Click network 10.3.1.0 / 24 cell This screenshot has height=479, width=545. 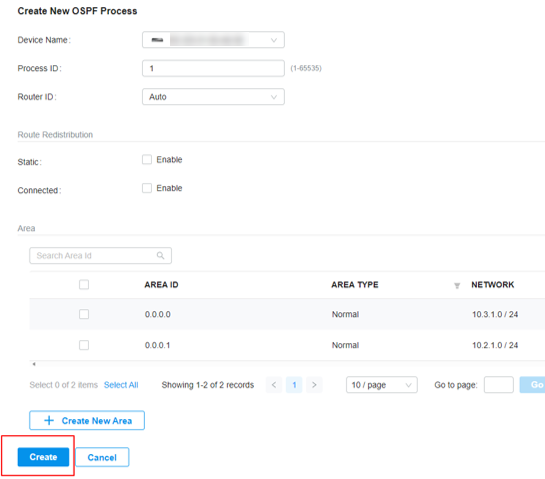point(495,314)
